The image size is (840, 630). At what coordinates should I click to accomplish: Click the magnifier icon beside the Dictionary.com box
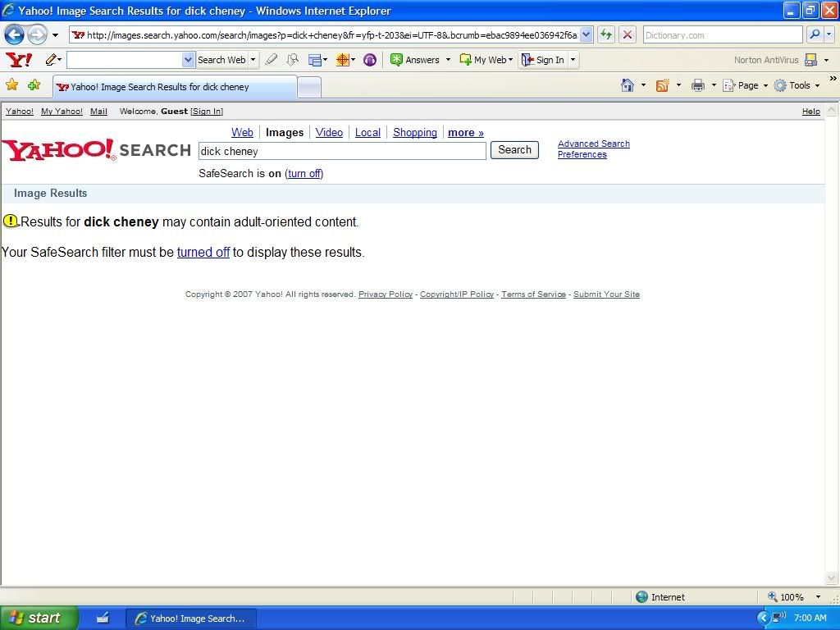tap(815, 34)
